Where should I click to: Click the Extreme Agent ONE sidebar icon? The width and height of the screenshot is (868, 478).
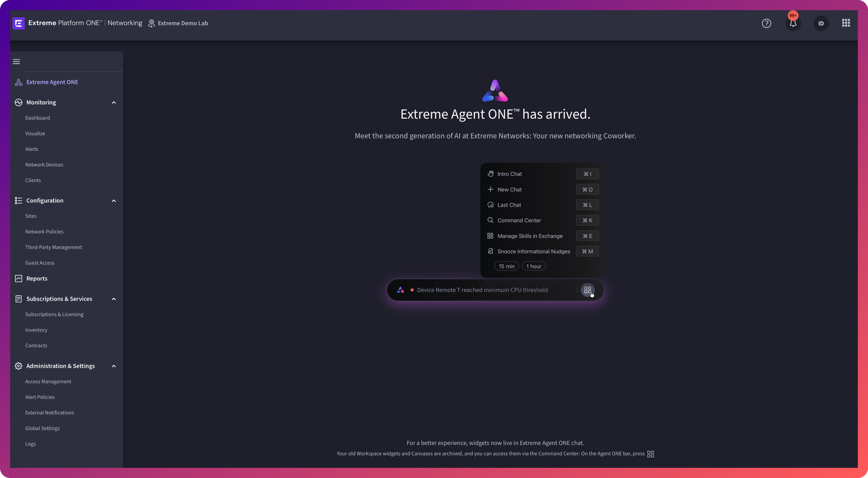click(x=18, y=82)
